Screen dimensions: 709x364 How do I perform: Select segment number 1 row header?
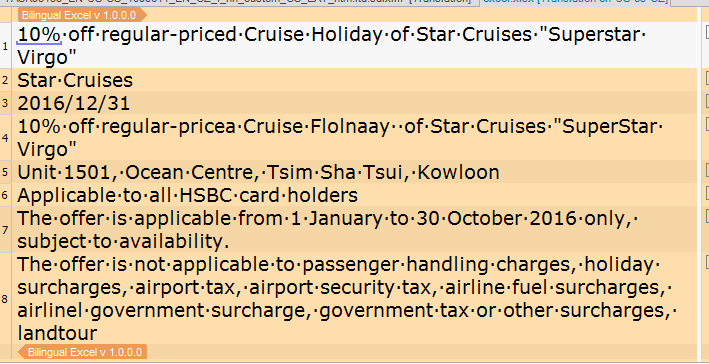pos(5,46)
